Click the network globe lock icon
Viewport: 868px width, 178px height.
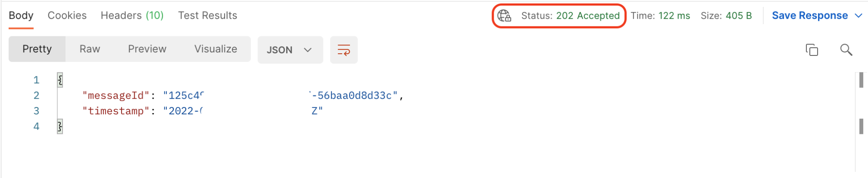tap(504, 16)
